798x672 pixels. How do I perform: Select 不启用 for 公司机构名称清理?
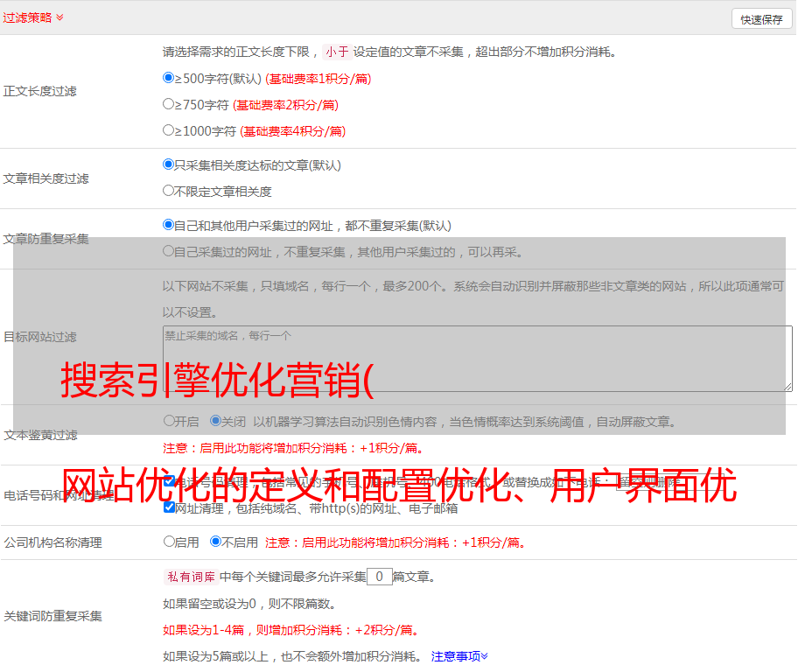point(216,541)
